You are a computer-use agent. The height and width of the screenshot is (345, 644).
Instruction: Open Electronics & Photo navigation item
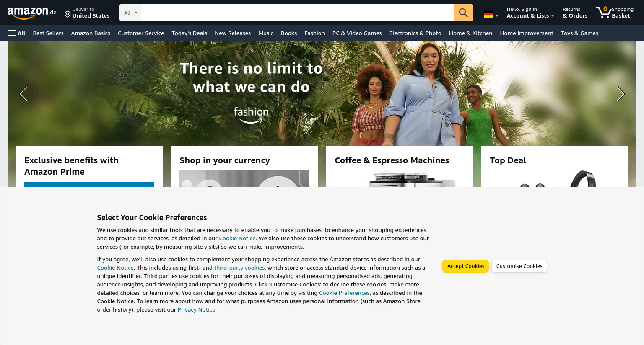(x=415, y=33)
